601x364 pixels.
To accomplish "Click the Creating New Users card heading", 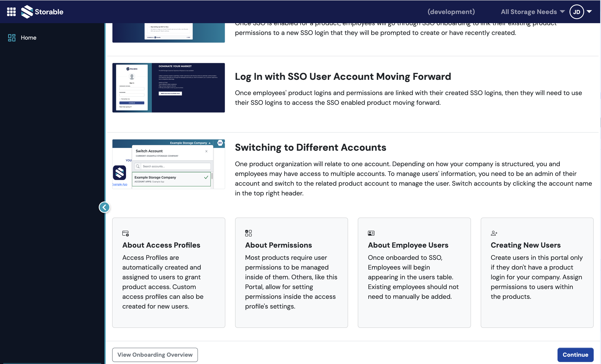I will (x=525, y=245).
